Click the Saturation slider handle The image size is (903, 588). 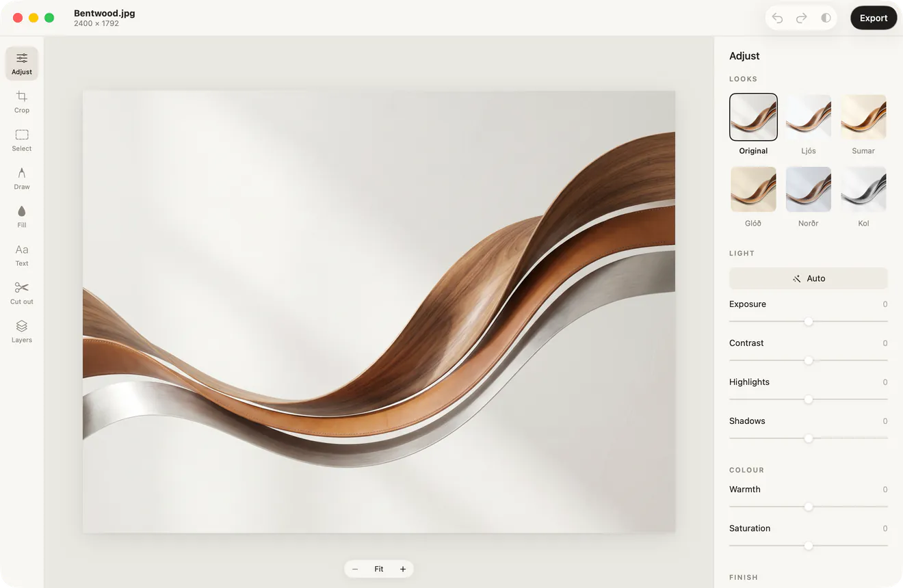809,546
